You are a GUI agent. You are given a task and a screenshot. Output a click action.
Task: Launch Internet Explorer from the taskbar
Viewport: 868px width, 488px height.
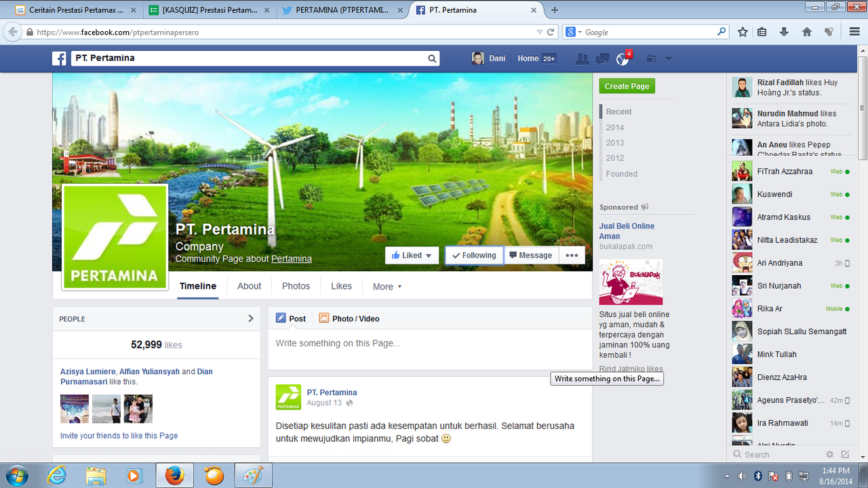(x=57, y=476)
